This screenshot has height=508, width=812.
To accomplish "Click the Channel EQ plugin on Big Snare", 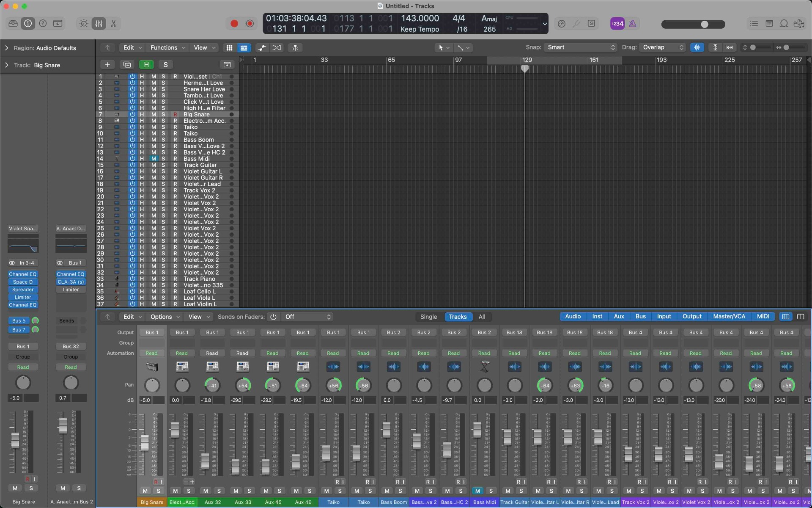I will 23,274.
